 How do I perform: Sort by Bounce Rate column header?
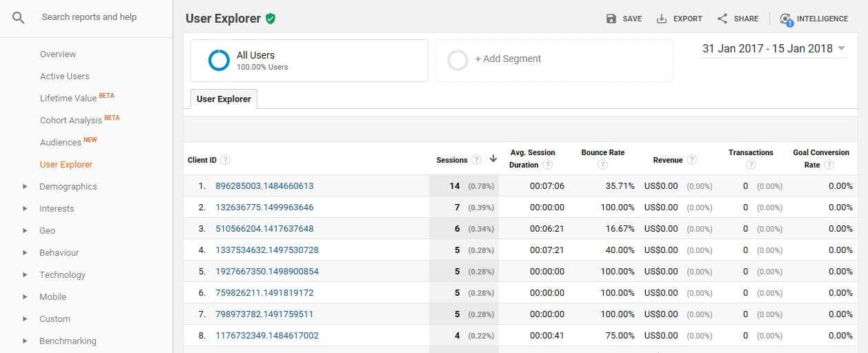pos(602,153)
